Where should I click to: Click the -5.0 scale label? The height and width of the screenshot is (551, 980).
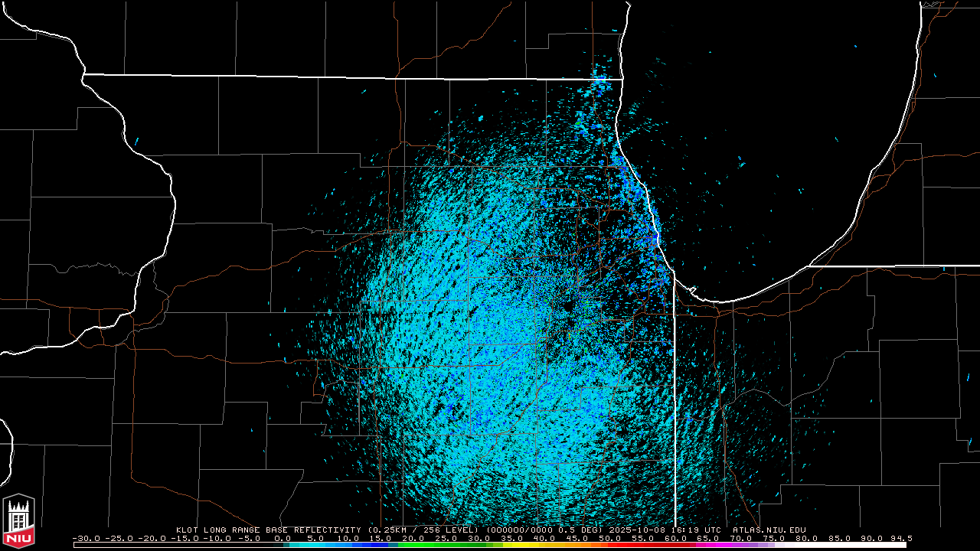[250, 538]
